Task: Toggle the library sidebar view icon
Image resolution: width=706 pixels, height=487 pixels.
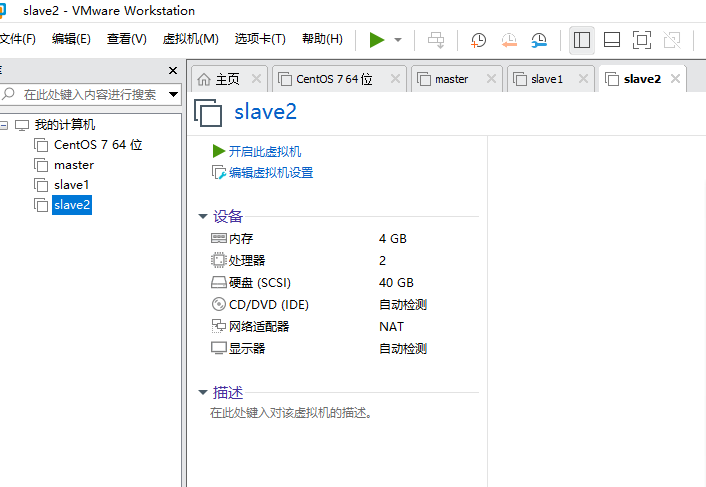Action: tap(582, 40)
